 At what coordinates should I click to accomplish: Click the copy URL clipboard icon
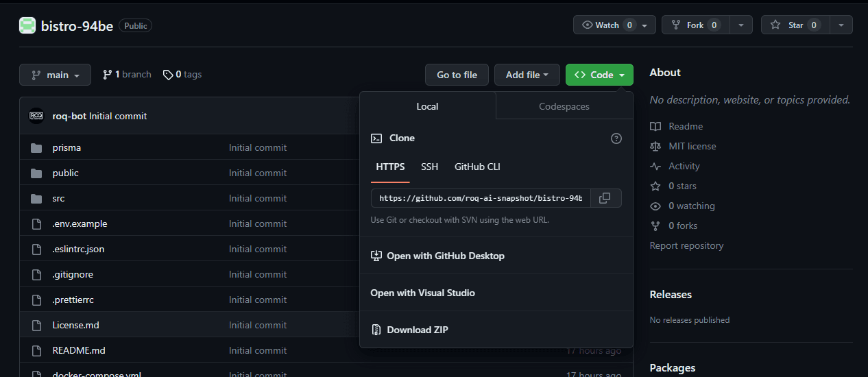(605, 198)
